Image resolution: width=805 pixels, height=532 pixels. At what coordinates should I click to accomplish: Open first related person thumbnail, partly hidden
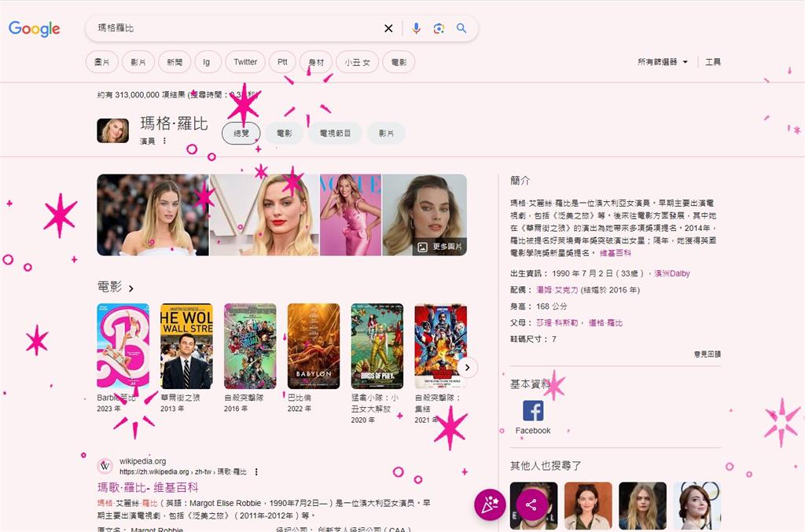click(x=534, y=505)
